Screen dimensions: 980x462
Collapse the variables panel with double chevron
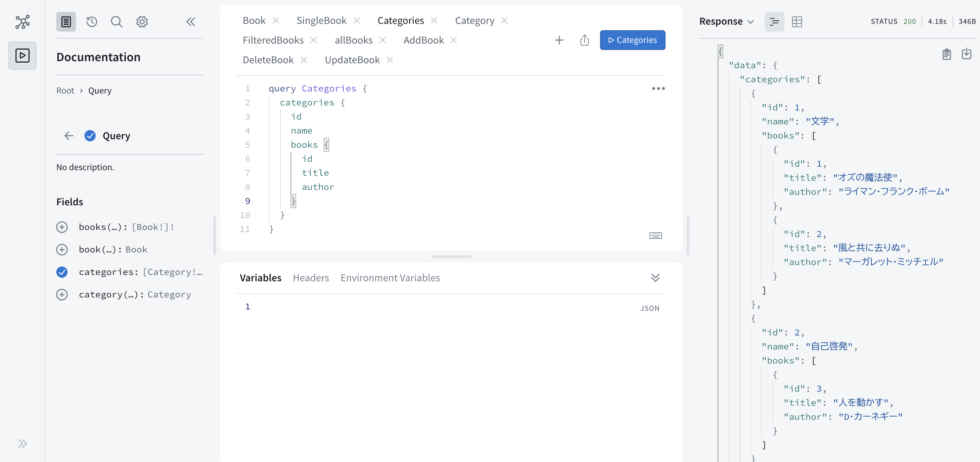coord(655,277)
